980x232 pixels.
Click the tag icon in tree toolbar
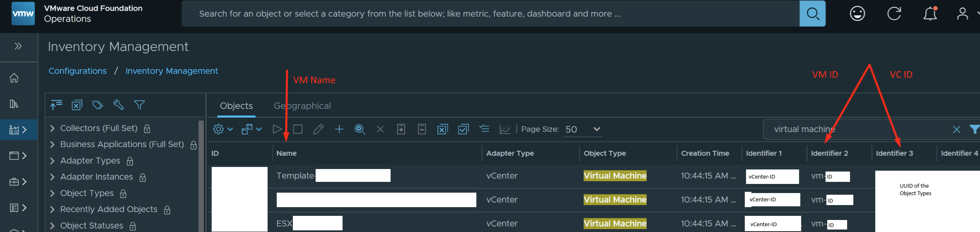pyautogui.click(x=97, y=105)
